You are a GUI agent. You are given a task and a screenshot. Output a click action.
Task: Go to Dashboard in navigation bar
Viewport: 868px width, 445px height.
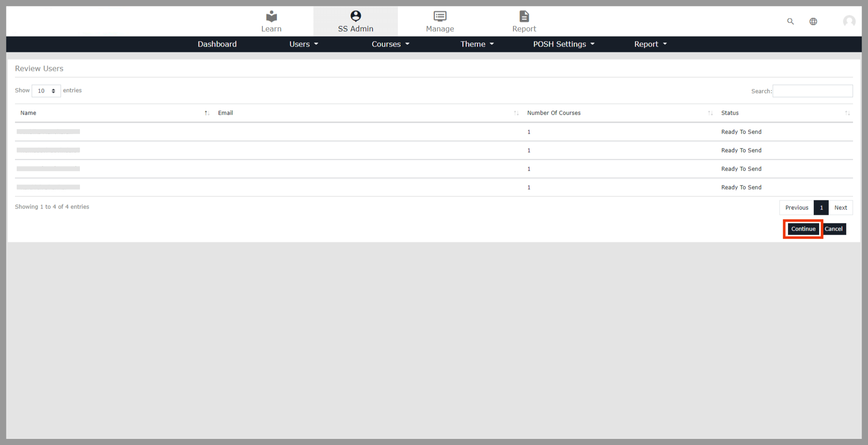coord(217,44)
